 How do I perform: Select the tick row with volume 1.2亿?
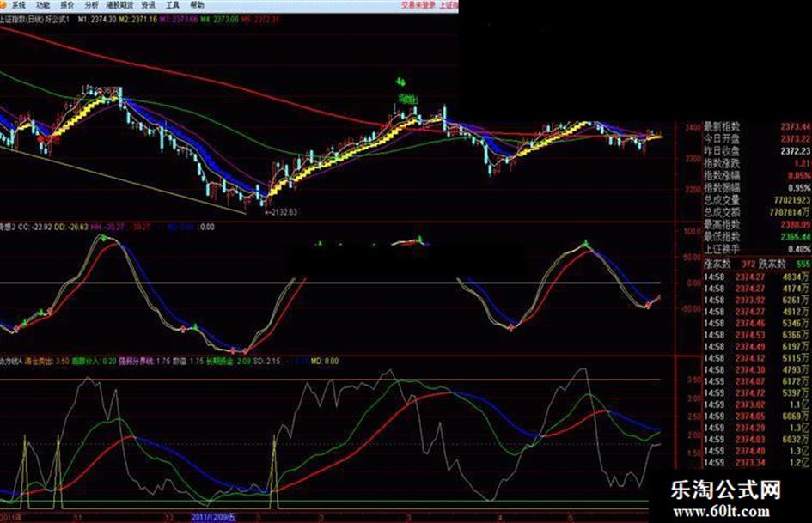pyautogui.click(x=757, y=463)
